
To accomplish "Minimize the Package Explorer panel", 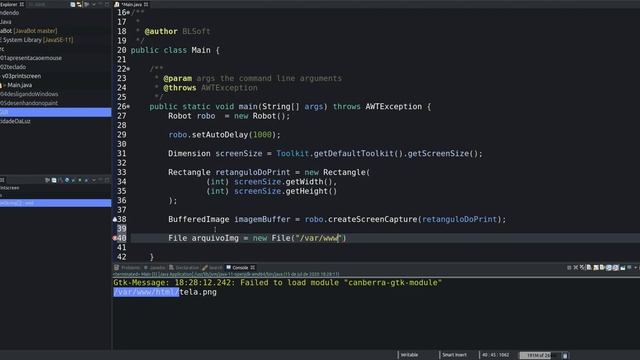I will 100,4.
